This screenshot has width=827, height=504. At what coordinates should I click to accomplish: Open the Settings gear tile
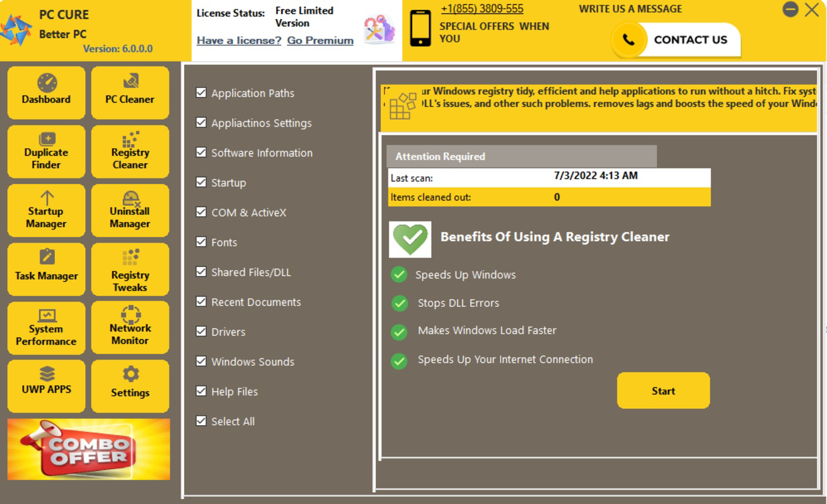click(x=130, y=386)
